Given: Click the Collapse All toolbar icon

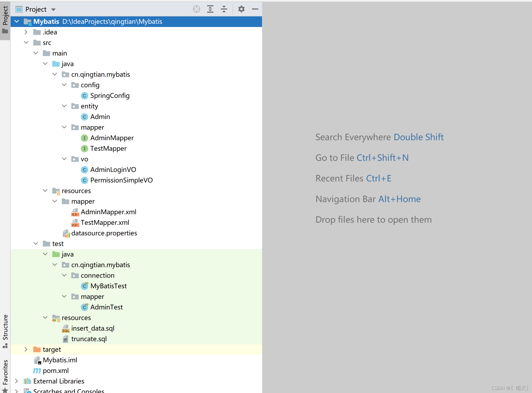Looking at the screenshot, I should tap(224, 9).
